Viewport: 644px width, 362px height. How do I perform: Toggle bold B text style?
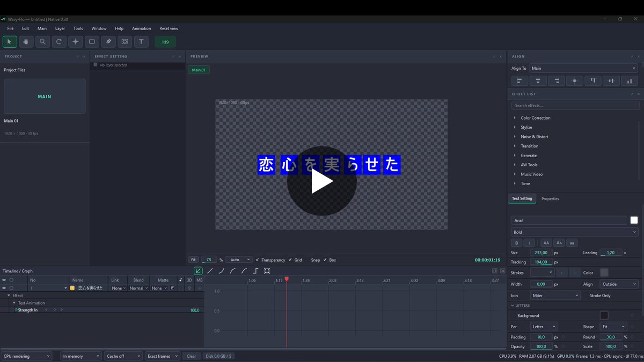coord(517,243)
